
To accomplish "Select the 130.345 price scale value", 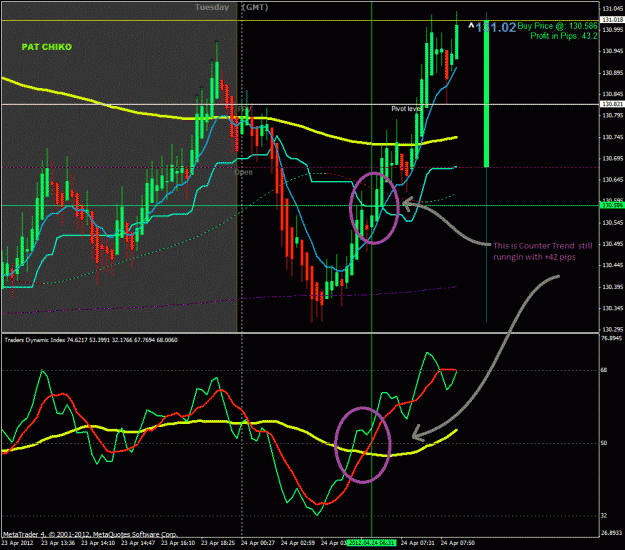I will [613, 308].
